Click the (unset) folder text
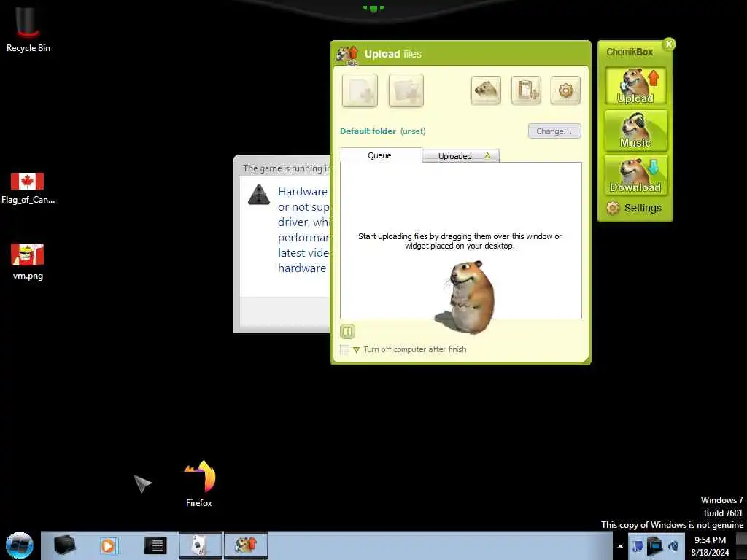747x560 pixels. 413,131
